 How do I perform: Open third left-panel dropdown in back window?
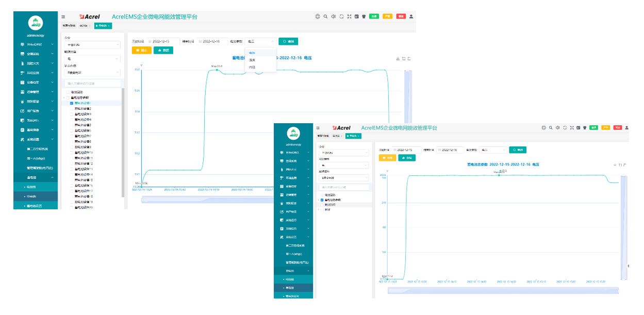[92, 73]
